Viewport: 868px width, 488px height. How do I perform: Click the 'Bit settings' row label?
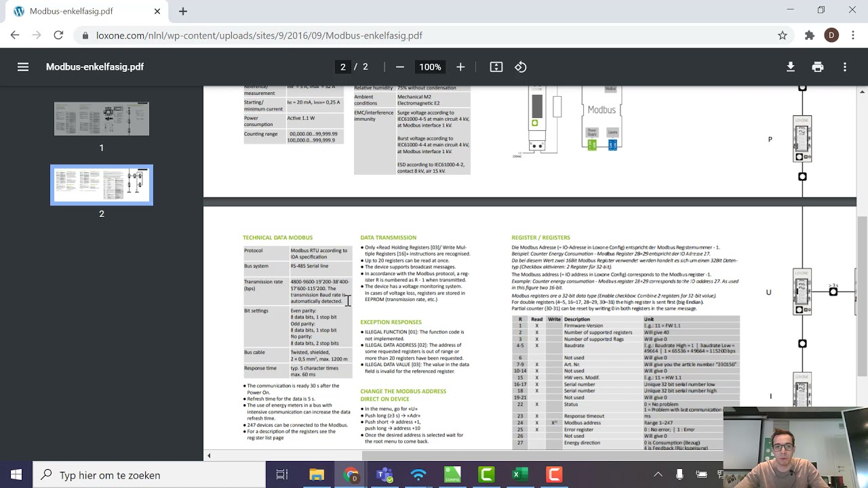tap(256, 310)
